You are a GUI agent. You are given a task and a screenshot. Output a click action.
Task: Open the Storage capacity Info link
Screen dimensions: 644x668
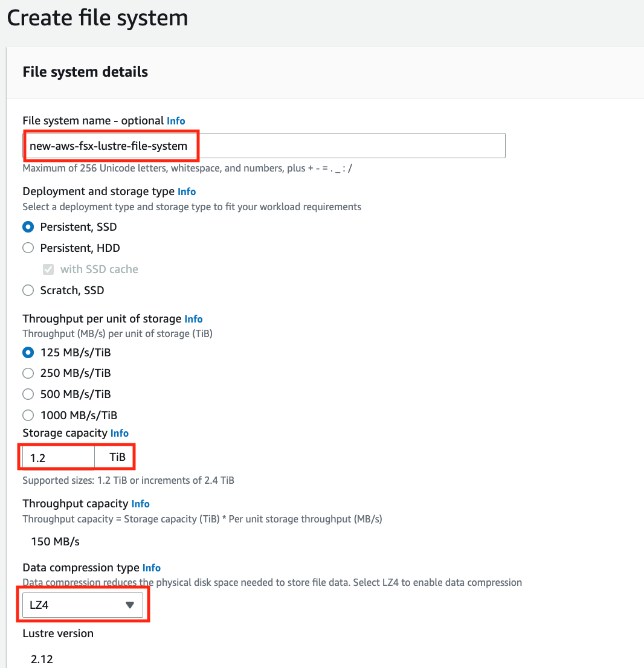(x=119, y=433)
